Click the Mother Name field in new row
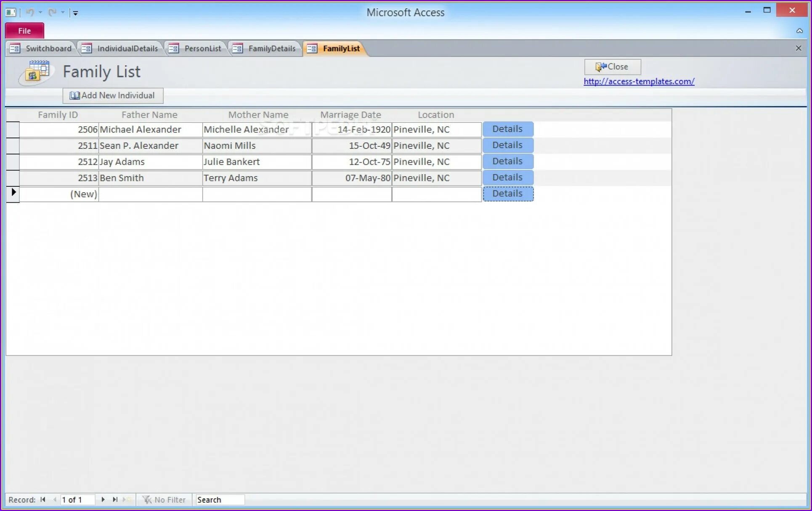Viewport: 812px width, 511px height. point(257,194)
